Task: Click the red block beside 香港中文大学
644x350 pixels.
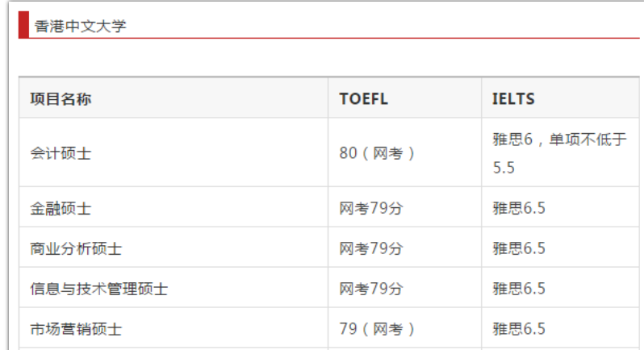Action: 24,25
